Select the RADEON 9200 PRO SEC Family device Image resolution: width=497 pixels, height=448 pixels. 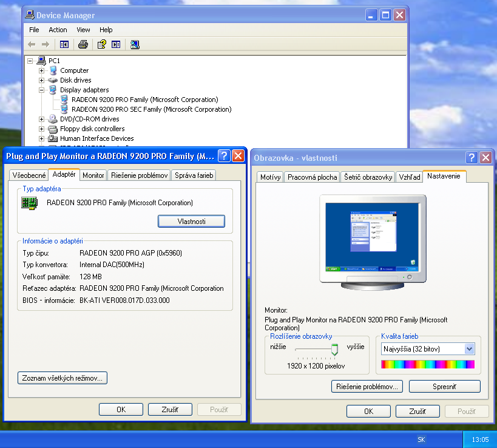[151, 109]
